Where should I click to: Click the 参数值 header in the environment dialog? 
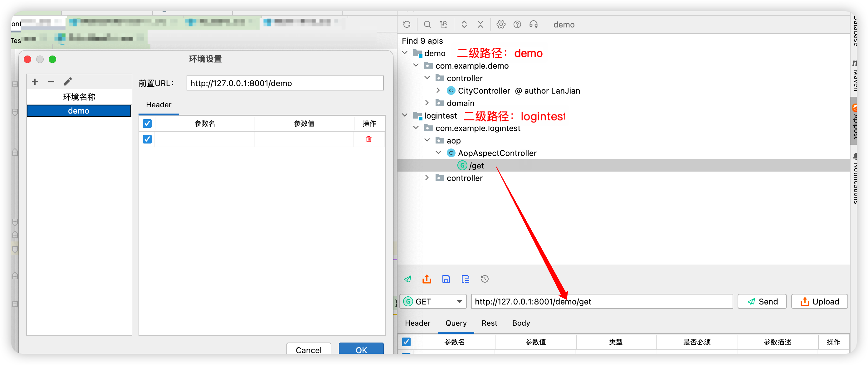tap(304, 123)
